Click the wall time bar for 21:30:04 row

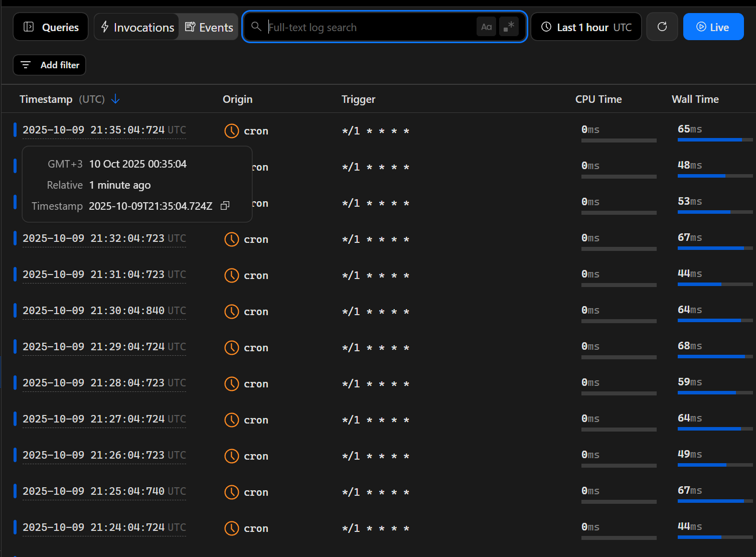(715, 320)
